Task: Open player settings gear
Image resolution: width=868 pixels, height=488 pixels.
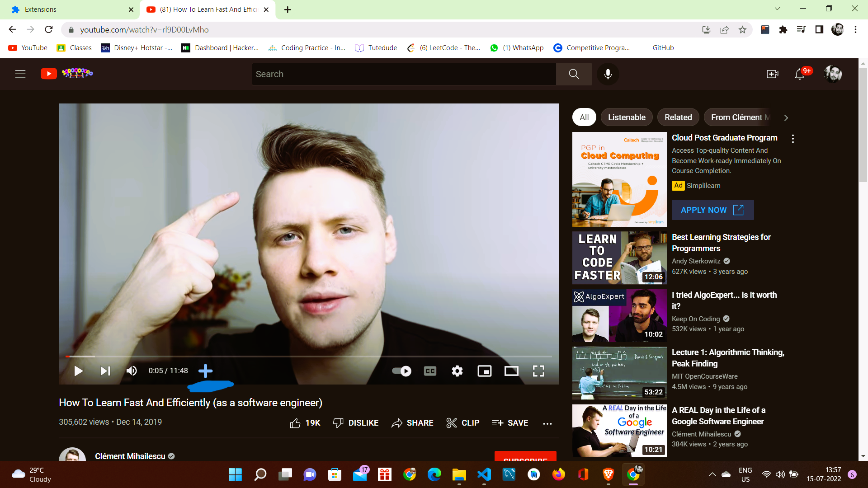Action: tap(457, 371)
